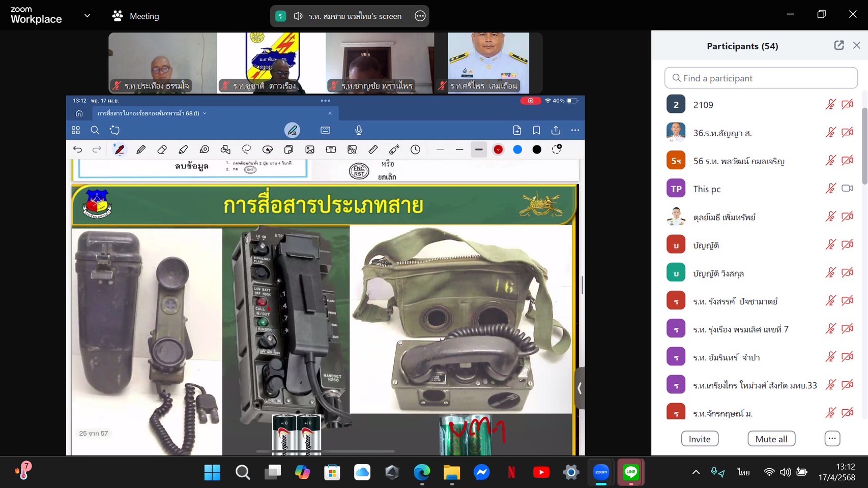Expand the Zoom Workplace dropdown arrow
Screen dimensions: 868x488
(87, 16)
